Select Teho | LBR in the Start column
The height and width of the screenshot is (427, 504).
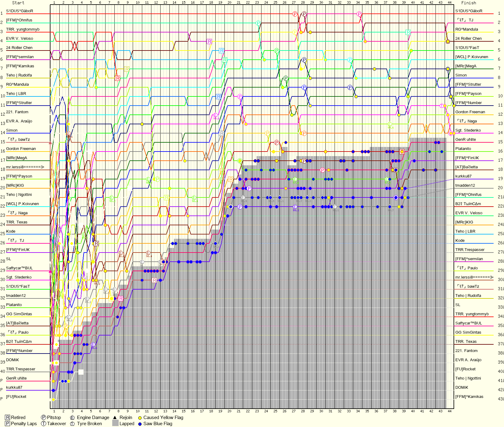[x=16, y=94]
